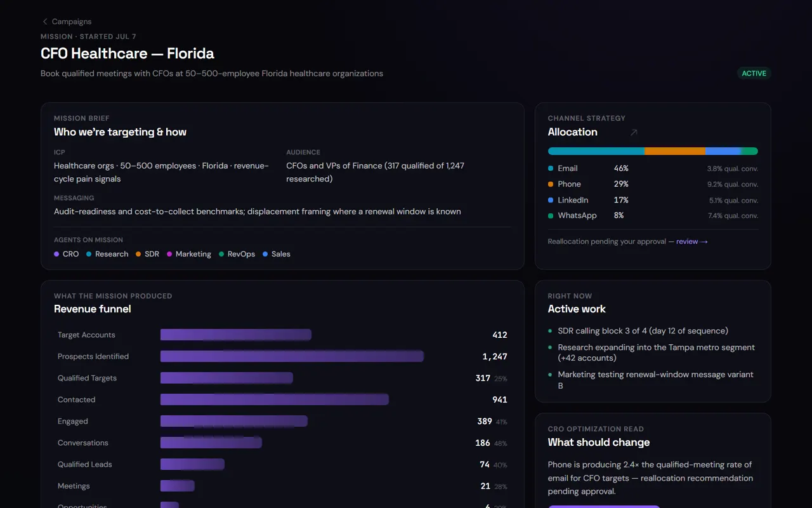This screenshot has width=812, height=508.
Task: Click the 74 Qualified Leads count
Action: (x=485, y=464)
